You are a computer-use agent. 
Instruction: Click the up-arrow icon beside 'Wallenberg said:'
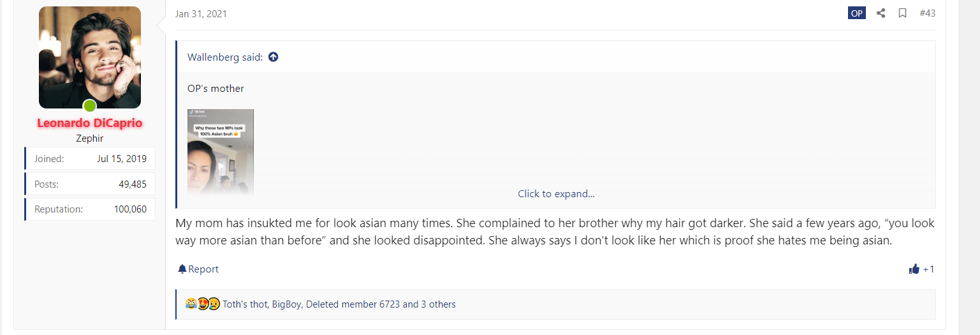274,57
